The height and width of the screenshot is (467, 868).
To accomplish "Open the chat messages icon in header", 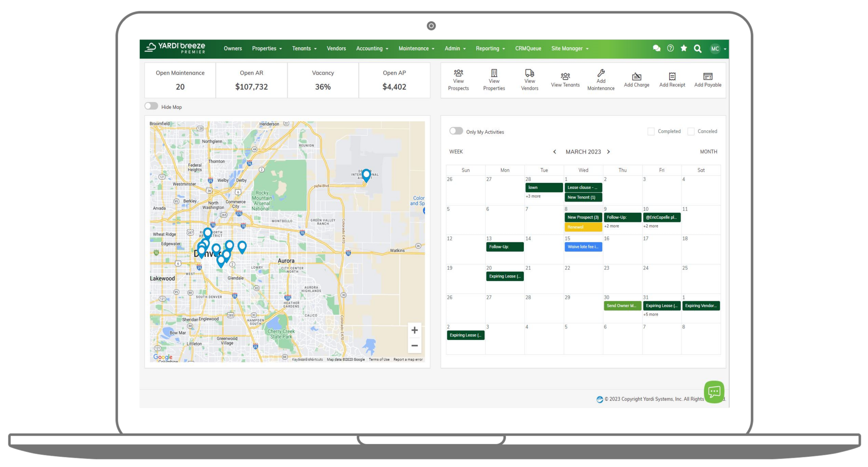I will (x=657, y=48).
